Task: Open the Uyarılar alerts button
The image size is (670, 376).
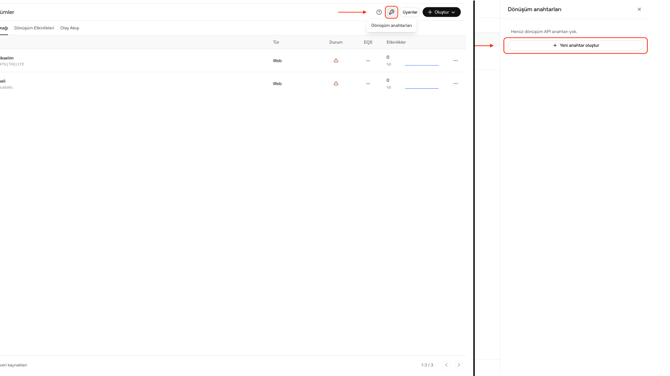Action: tap(410, 12)
